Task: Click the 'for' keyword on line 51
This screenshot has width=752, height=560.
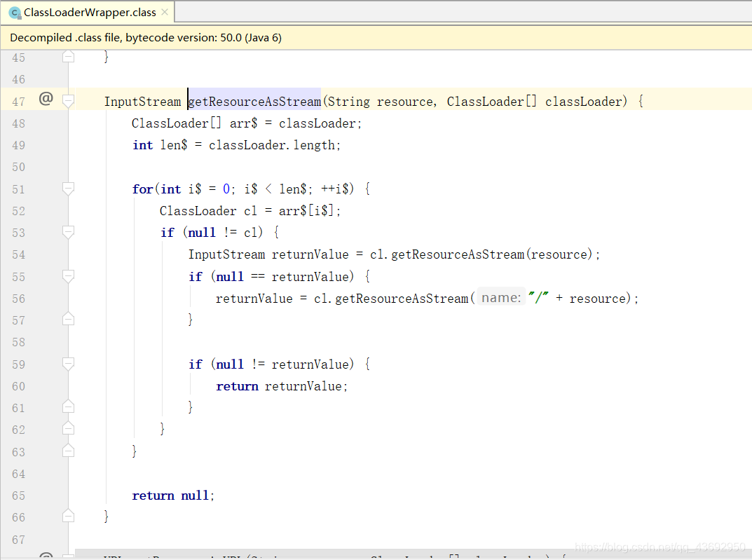Action: click(142, 189)
